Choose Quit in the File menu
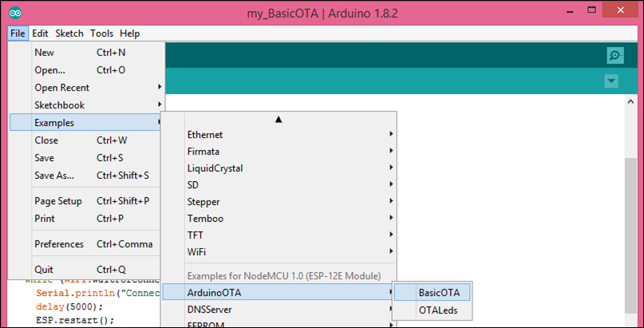Viewport: 644px width, 328px height. (85, 270)
